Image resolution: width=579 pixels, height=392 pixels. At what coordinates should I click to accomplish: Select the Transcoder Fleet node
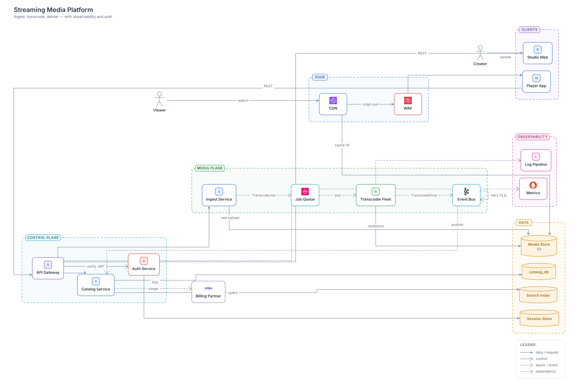click(375, 195)
